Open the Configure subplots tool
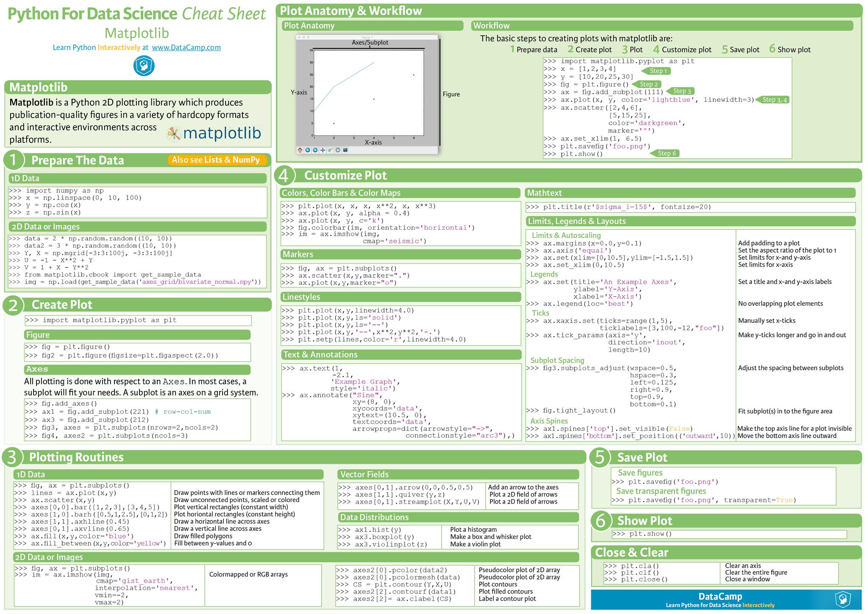This screenshot has height=614, width=868. (338, 150)
